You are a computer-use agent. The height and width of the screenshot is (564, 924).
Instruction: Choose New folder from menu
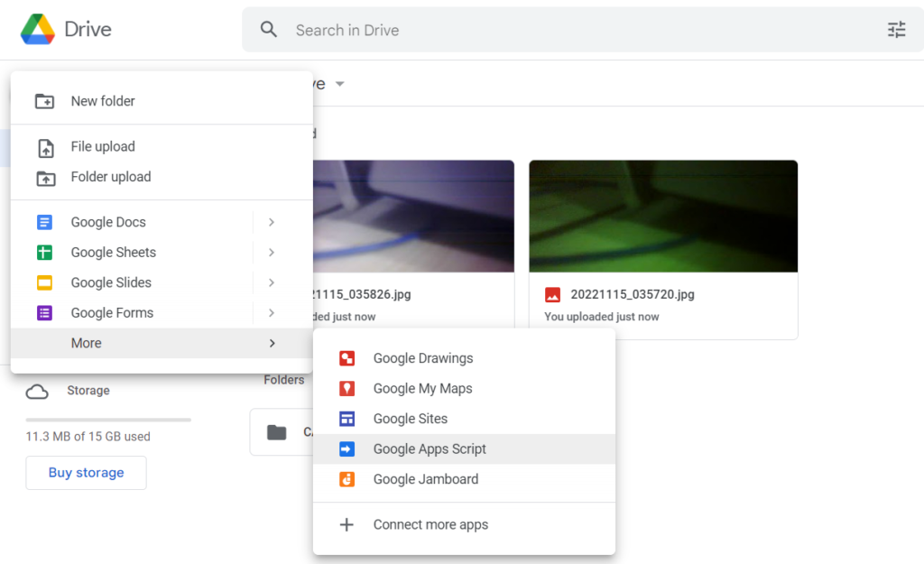click(x=103, y=101)
